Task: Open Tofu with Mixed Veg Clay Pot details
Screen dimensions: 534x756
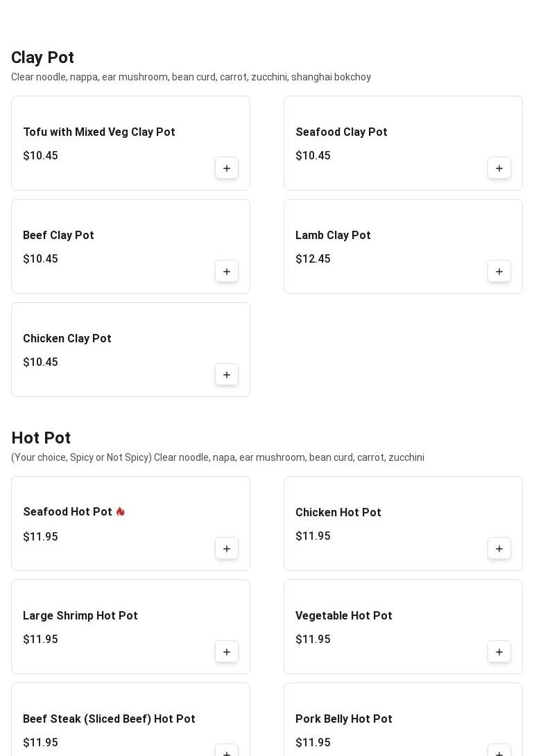Action: coord(98,132)
